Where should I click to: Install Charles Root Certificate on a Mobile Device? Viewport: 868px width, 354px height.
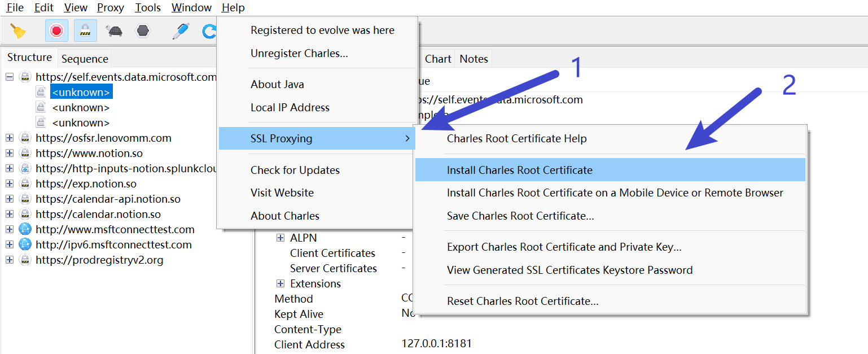[610, 193]
